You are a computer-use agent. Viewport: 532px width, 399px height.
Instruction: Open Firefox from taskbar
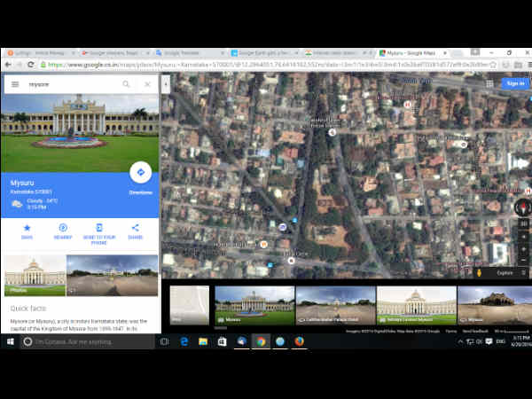click(x=300, y=341)
